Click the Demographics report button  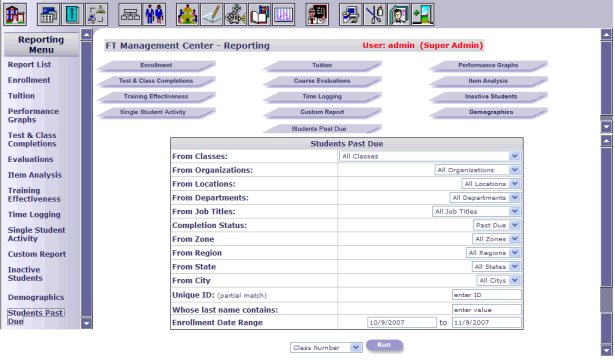coord(488,113)
